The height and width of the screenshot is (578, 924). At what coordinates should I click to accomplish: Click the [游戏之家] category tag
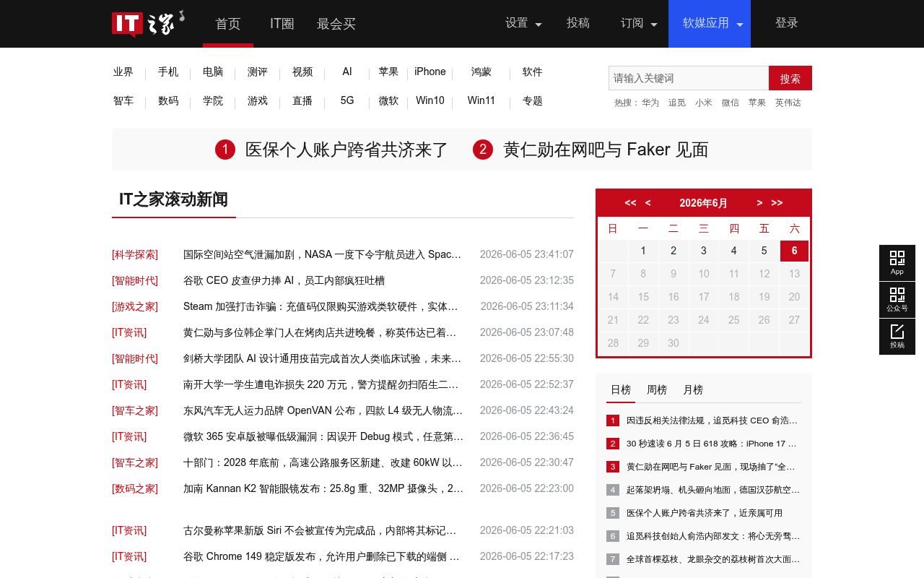135,306
